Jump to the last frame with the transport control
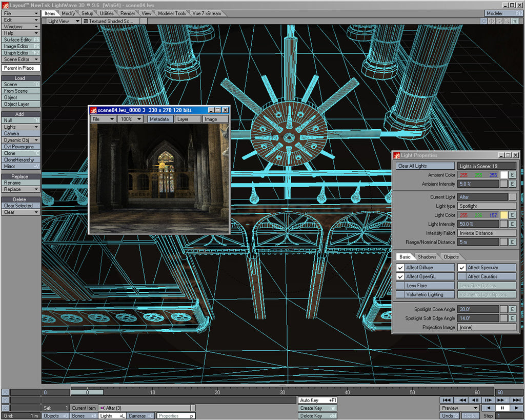525x420 pixels. click(x=516, y=400)
